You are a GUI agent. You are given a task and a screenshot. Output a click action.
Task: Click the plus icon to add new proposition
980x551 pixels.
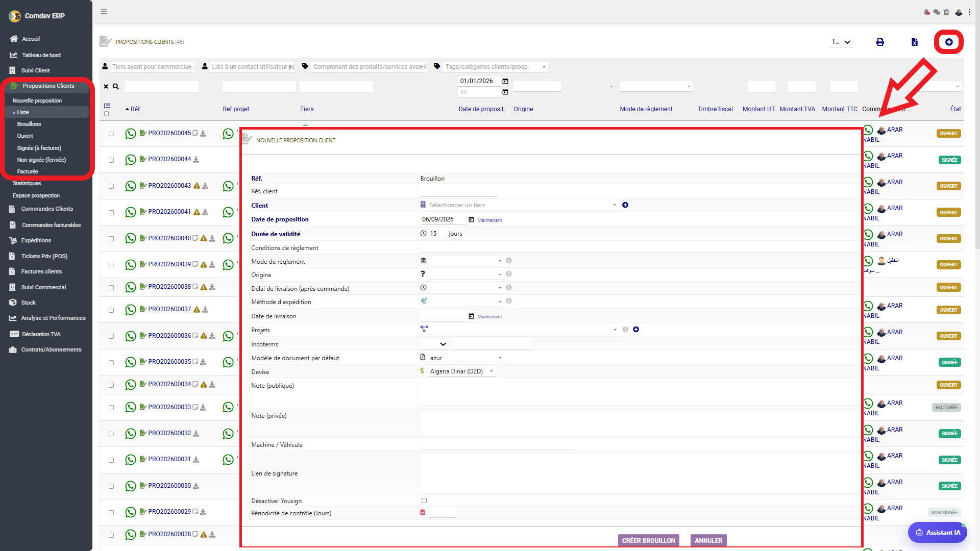[949, 42]
